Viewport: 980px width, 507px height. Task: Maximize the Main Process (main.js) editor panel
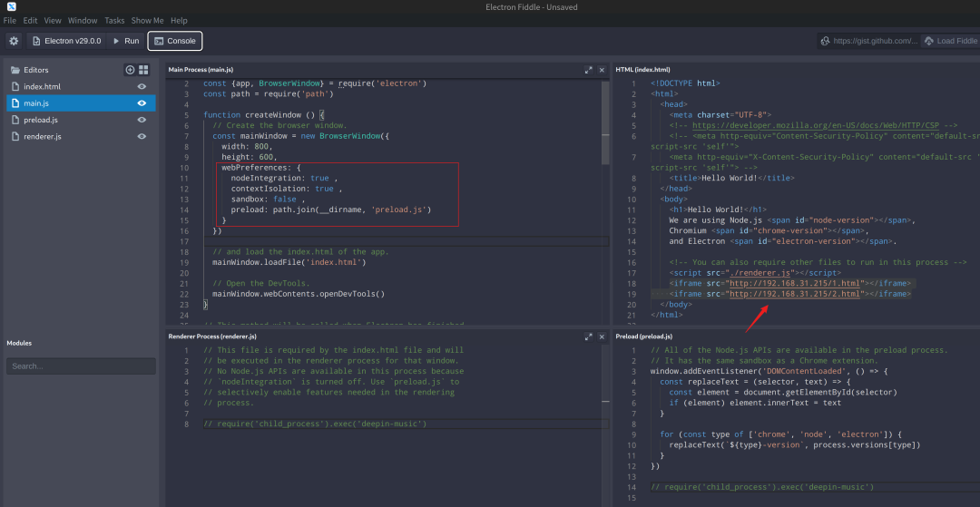[588, 70]
